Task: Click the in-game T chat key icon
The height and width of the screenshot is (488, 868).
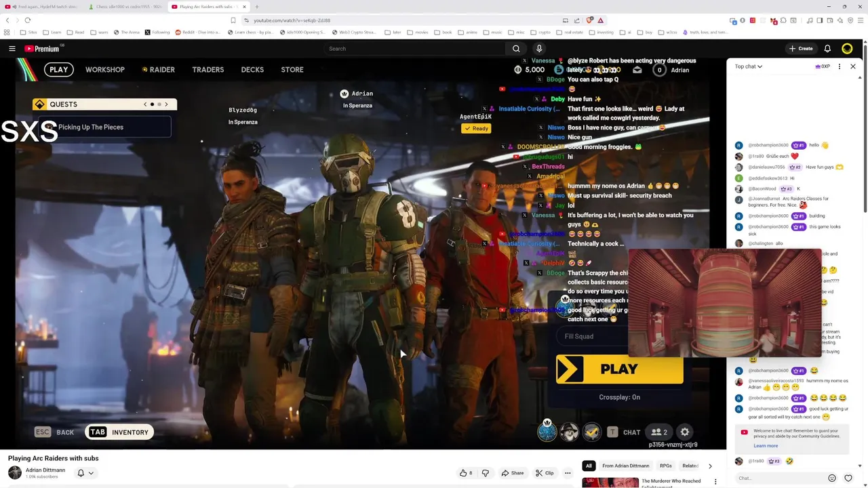Action: click(612, 432)
